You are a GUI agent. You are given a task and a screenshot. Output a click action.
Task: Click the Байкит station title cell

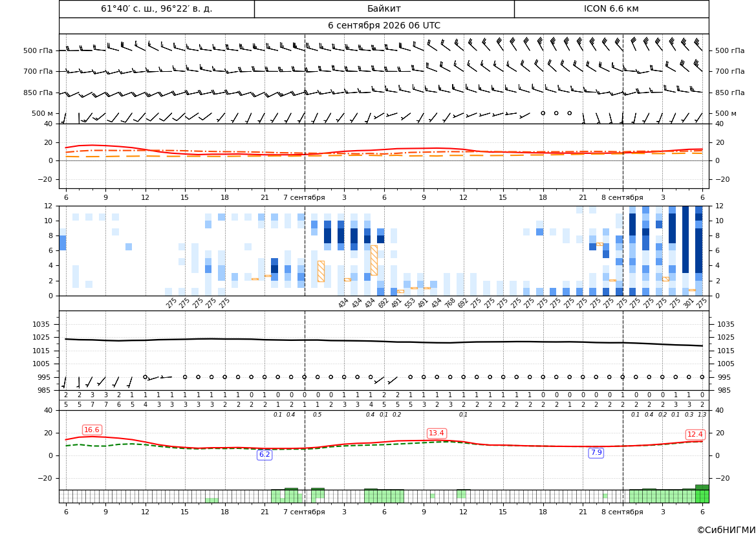pos(383,8)
